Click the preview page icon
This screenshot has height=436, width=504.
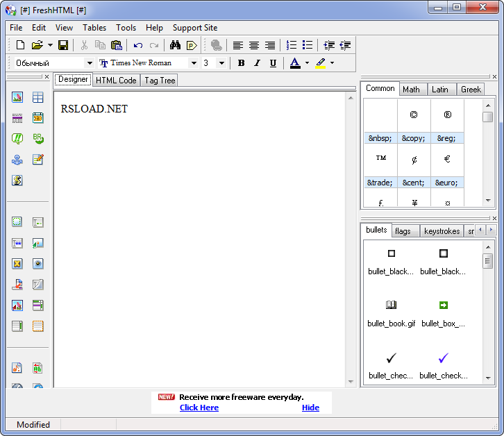[x=192, y=45]
